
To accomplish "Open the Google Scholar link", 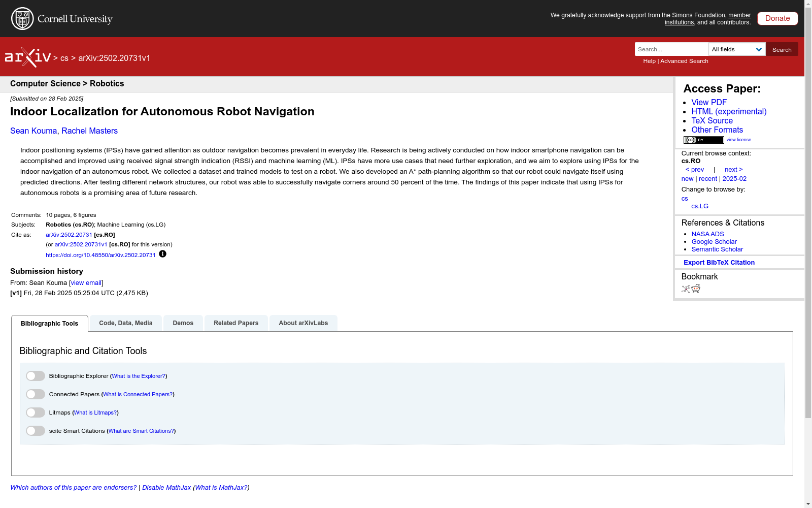I will point(714,242).
